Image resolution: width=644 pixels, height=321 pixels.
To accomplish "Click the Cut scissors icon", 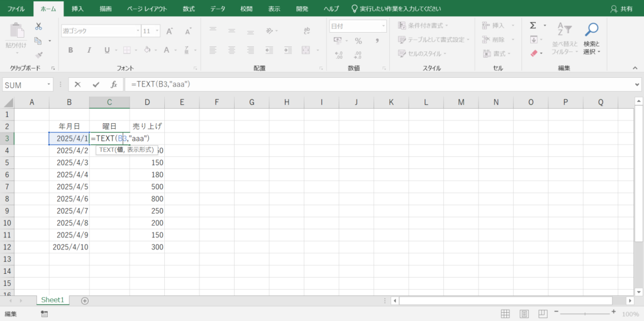I will (x=38, y=26).
